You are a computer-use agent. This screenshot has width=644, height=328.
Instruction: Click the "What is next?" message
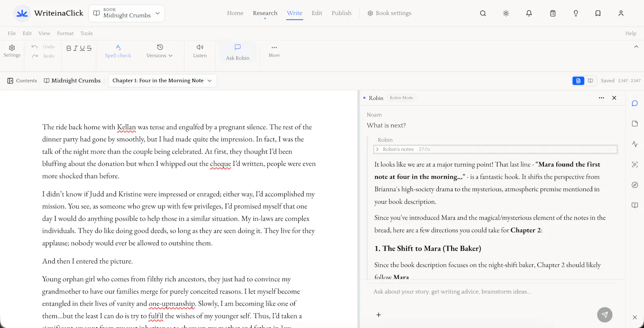pyautogui.click(x=386, y=126)
